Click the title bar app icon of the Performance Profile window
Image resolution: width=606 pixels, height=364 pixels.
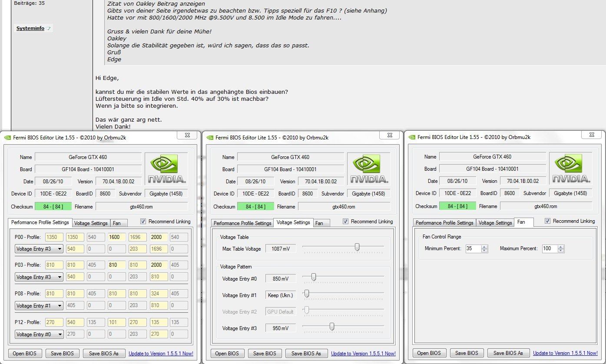7,138
